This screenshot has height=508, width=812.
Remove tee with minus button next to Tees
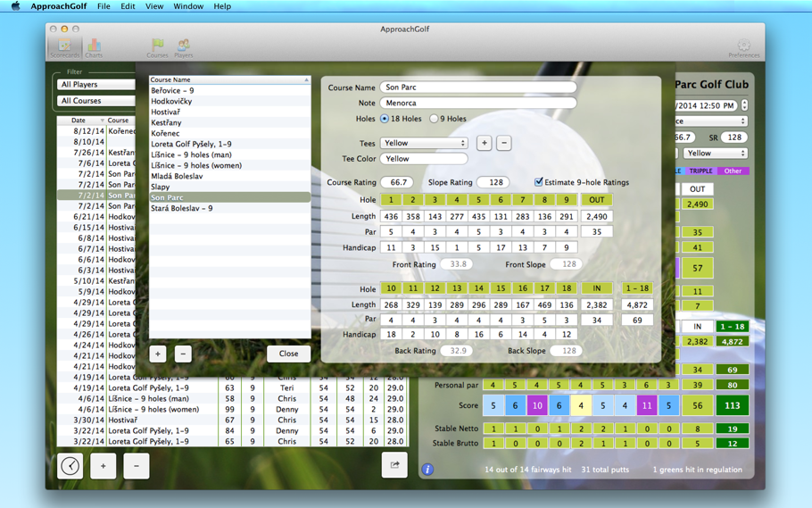pyautogui.click(x=504, y=143)
